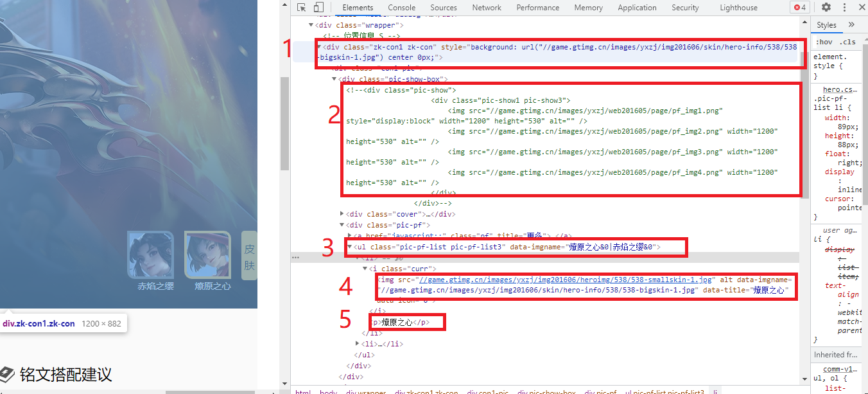Open the Network tab
The image size is (868, 394).
click(487, 8)
